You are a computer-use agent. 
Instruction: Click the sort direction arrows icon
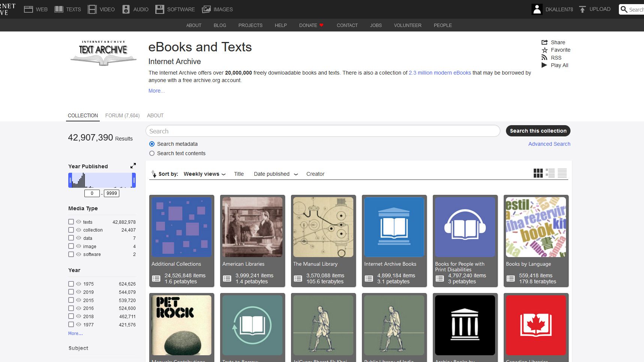pos(154,174)
